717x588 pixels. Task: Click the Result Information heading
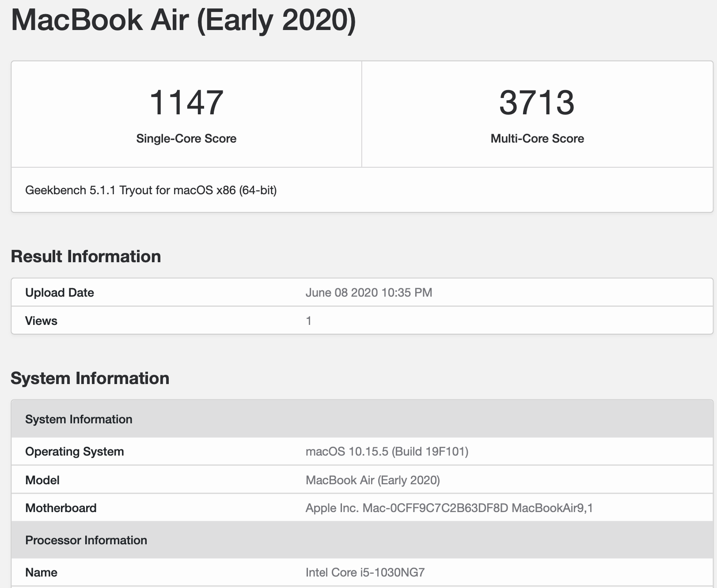pyautogui.click(x=86, y=256)
